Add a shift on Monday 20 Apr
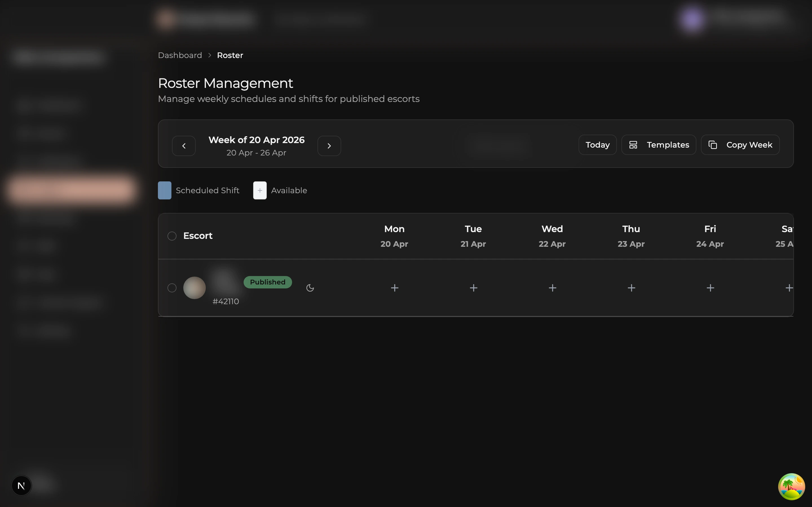This screenshot has width=812, height=507. 394,288
